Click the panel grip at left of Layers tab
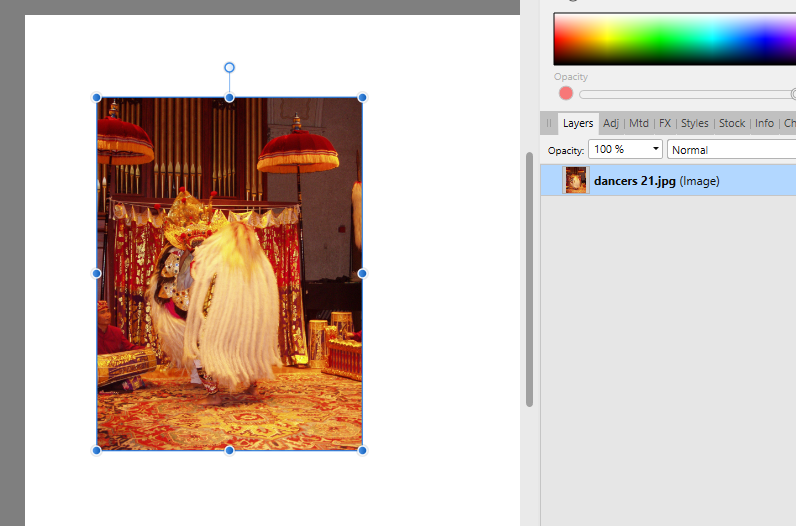 (x=549, y=123)
